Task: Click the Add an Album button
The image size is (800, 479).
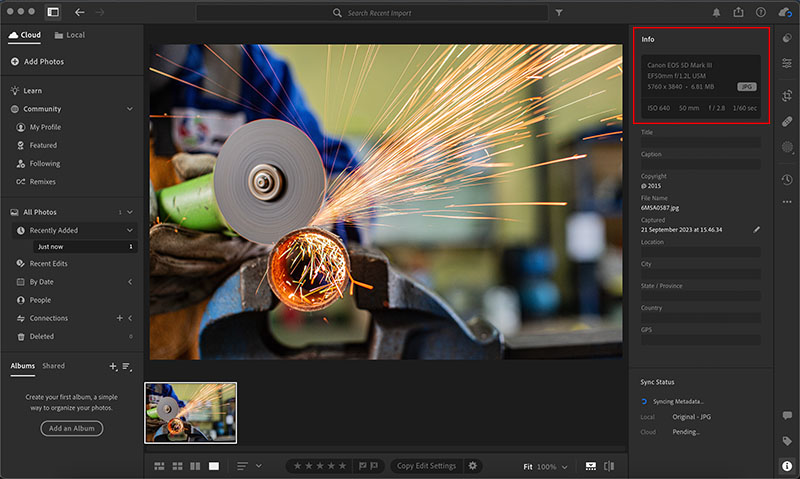Action: tap(72, 428)
